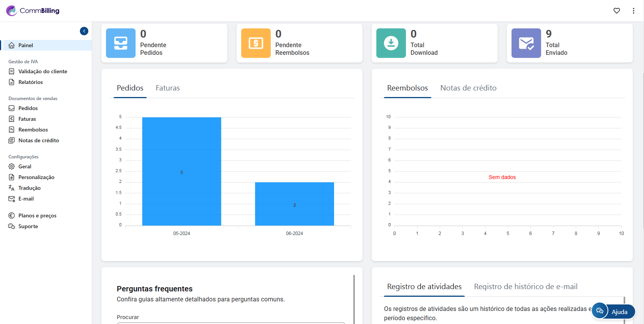Open the Tradução settings page
This screenshot has height=324, width=644.
tap(29, 188)
